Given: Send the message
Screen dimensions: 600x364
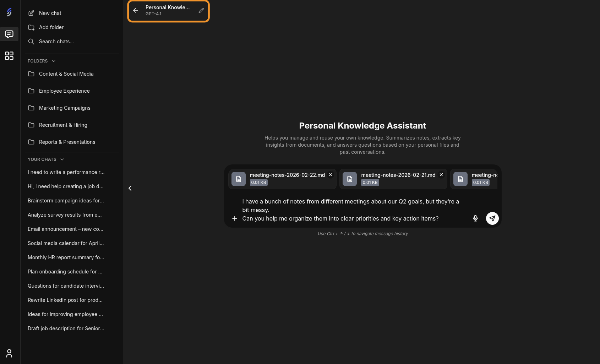Looking at the screenshot, I should 492,218.
